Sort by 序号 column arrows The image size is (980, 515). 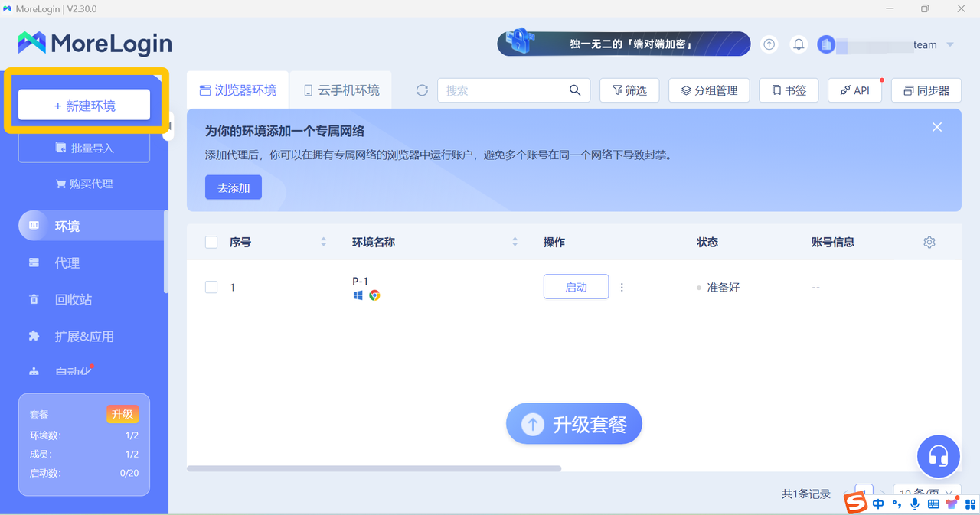click(323, 242)
